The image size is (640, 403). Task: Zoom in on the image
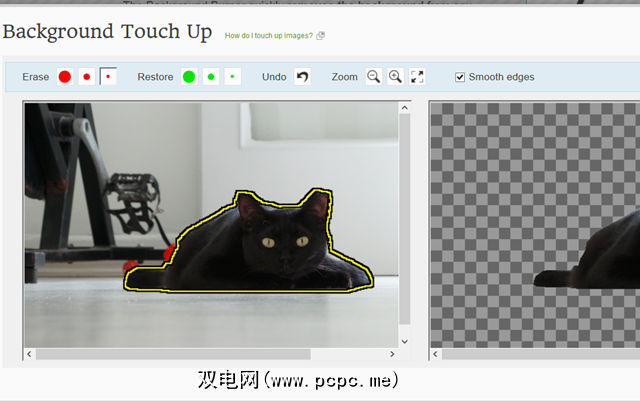pos(395,77)
